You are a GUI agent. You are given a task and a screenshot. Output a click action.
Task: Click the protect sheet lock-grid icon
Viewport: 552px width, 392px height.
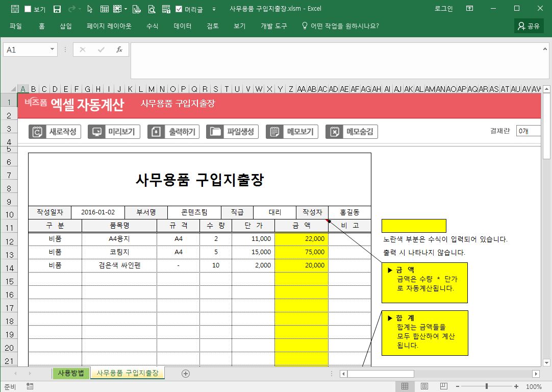[166, 9]
